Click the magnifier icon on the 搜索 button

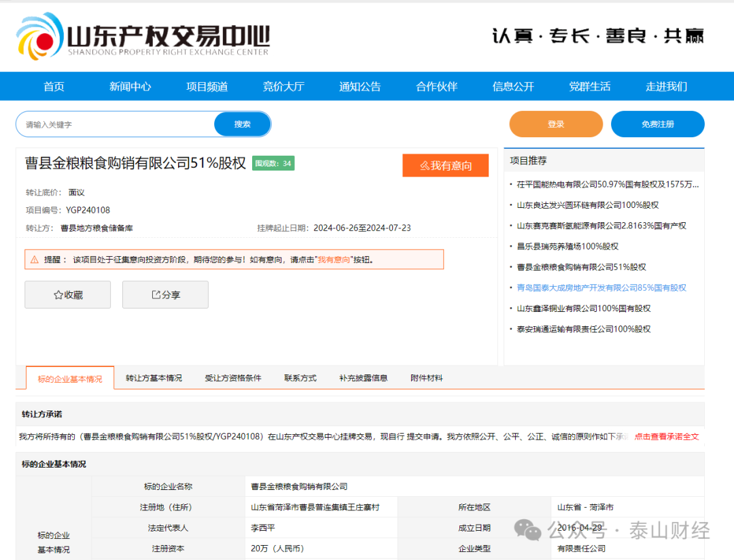[x=242, y=124]
